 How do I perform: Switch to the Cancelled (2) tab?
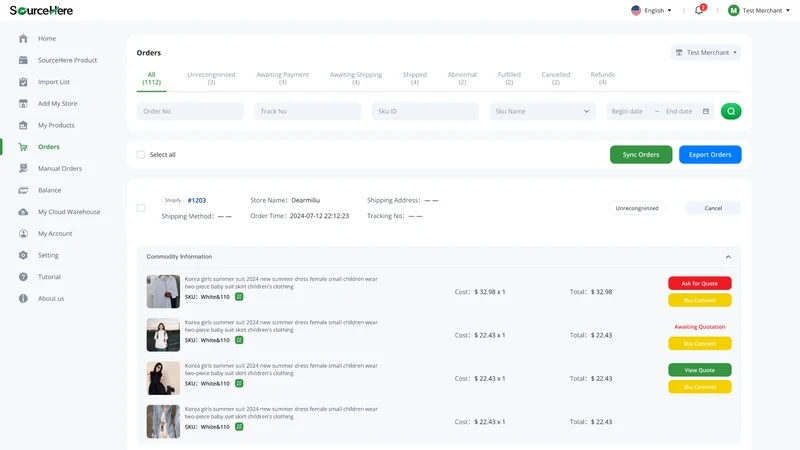[556, 78]
